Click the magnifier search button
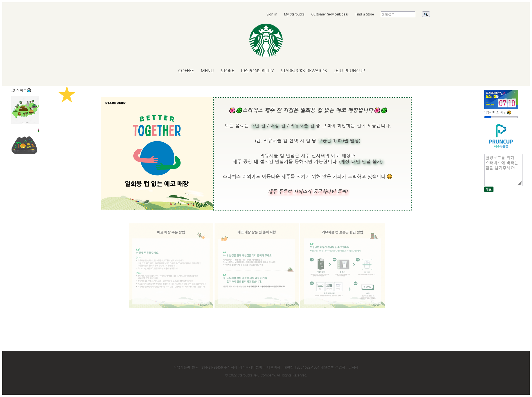The image size is (532, 397). [x=426, y=14]
